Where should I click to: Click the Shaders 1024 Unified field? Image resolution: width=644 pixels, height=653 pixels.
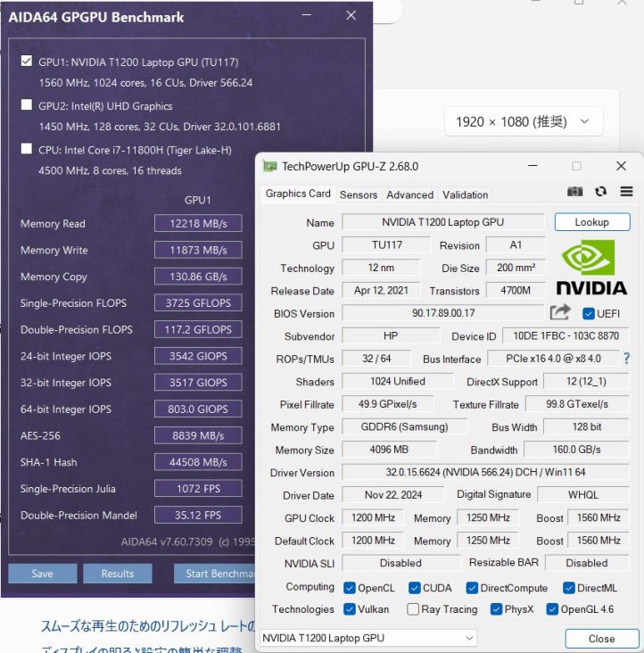coord(398,381)
